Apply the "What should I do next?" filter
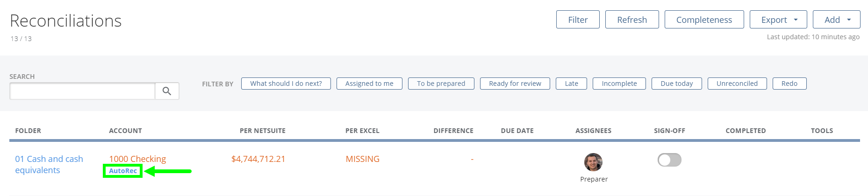 coord(286,84)
